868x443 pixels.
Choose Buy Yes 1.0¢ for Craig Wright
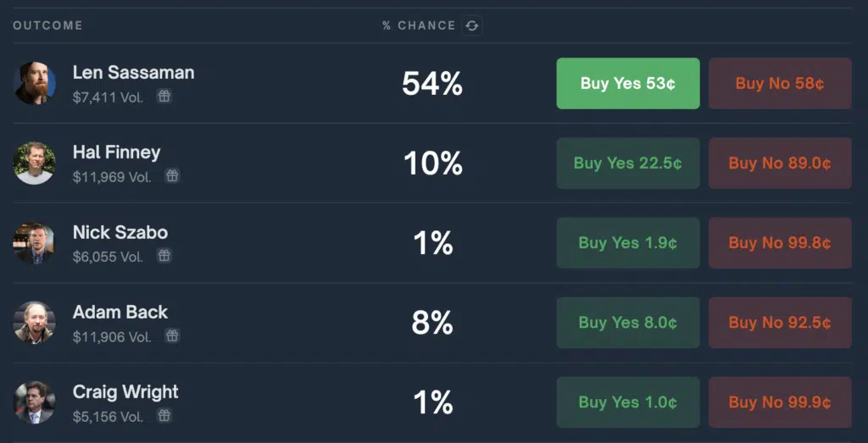pyautogui.click(x=628, y=402)
